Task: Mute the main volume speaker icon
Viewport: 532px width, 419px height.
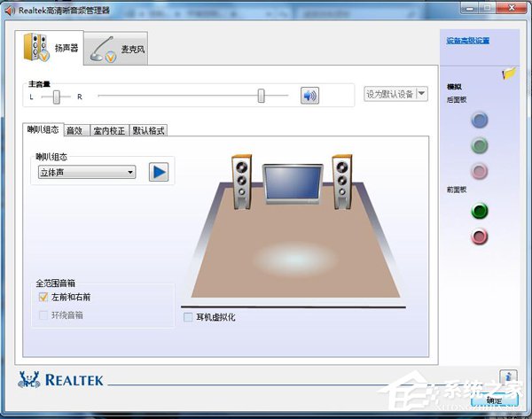Action: pos(309,96)
